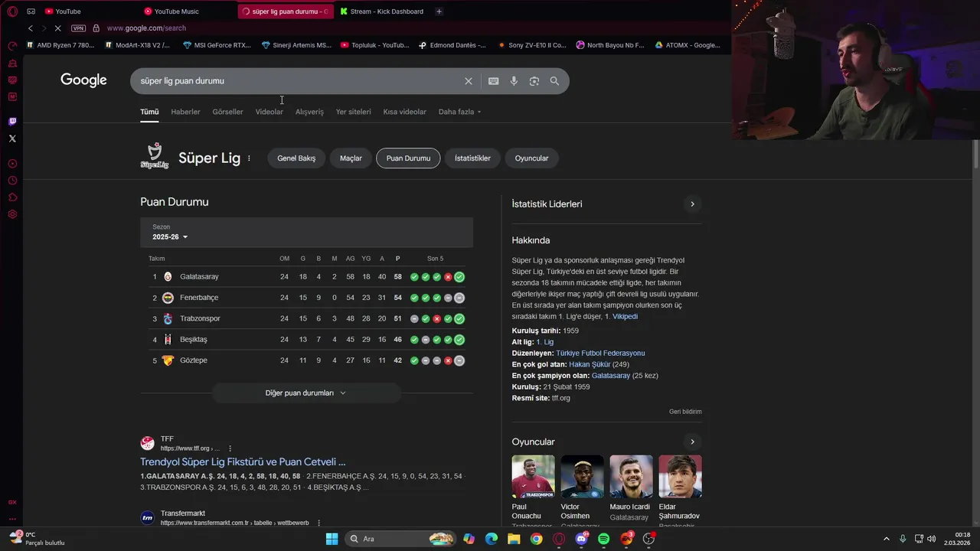Click the Göztepe row in standings

tap(306, 360)
